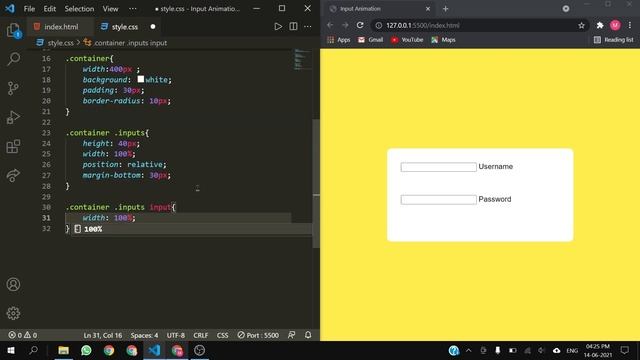Viewport: 640px width, 360px height.
Task: Open the Explorer view in activity bar
Action: [13, 30]
